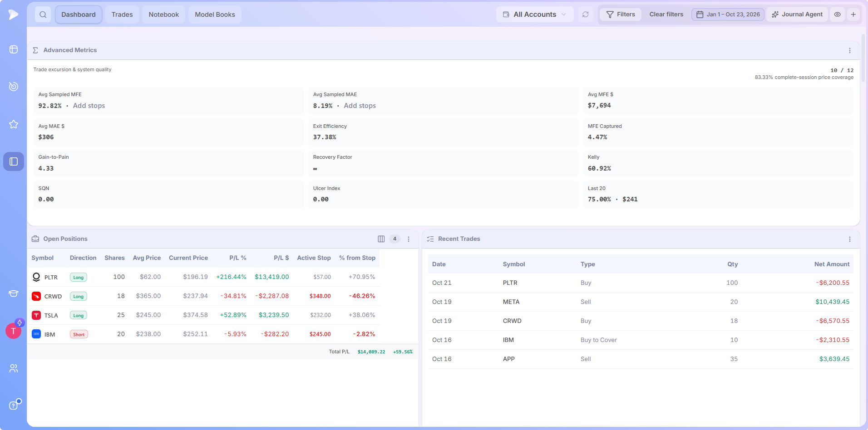
Task: Click the Exit Efficiency 37.38% value
Action: (325, 137)
